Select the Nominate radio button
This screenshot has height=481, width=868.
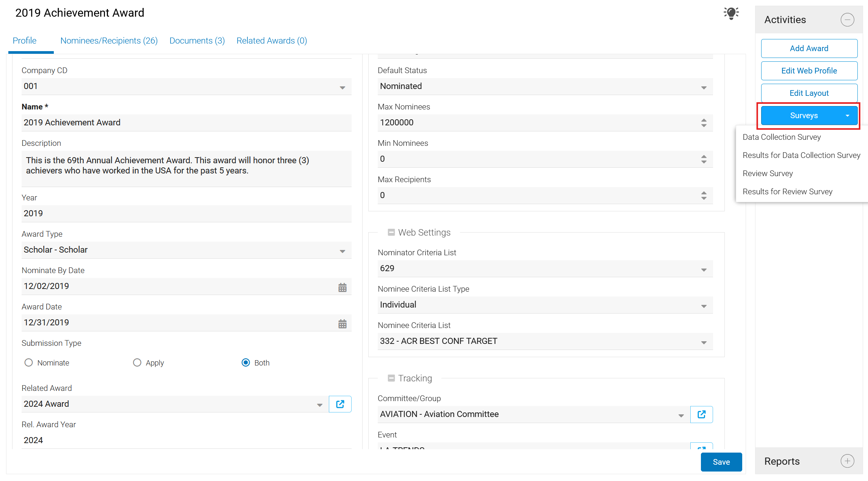pos(29,362)
